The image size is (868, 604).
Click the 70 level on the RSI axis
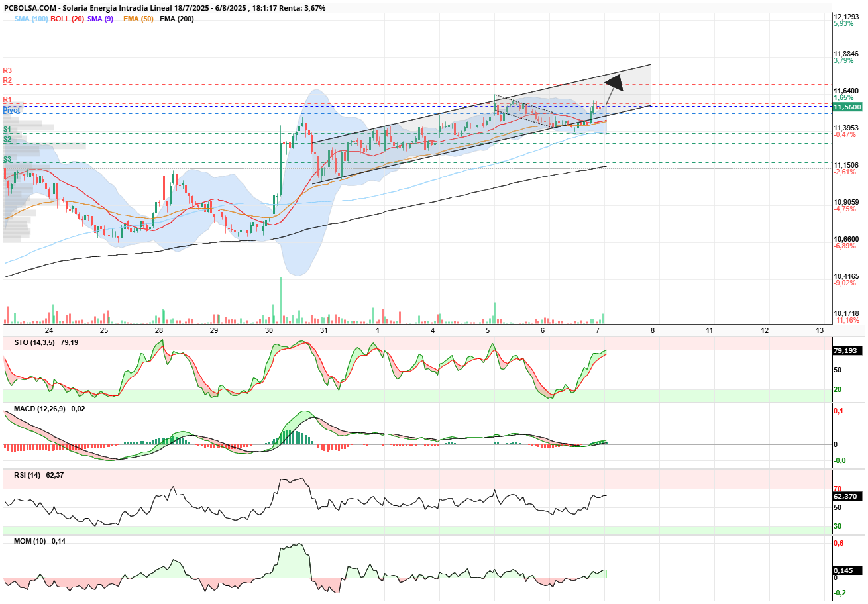click(x=838, y=489)
